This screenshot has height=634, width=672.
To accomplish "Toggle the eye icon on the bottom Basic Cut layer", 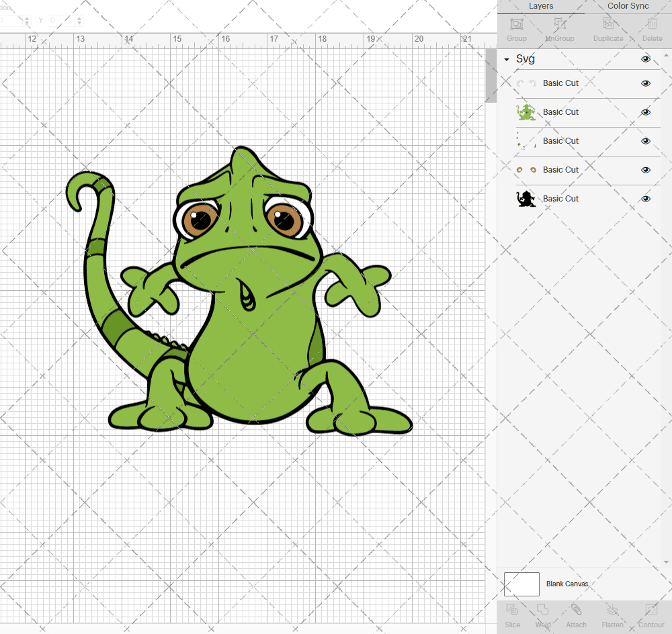I will [646, 198].
